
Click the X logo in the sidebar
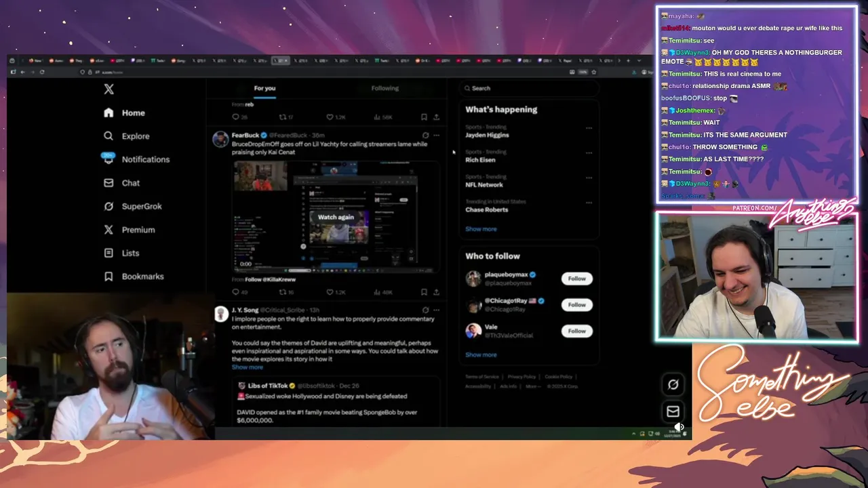click(x=108, y=89)
